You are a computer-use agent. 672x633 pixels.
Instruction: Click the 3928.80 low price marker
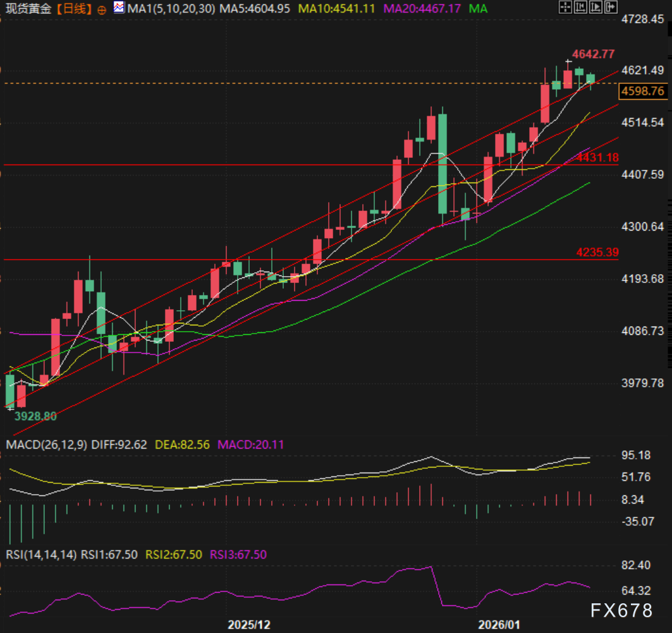coord(35,416)
